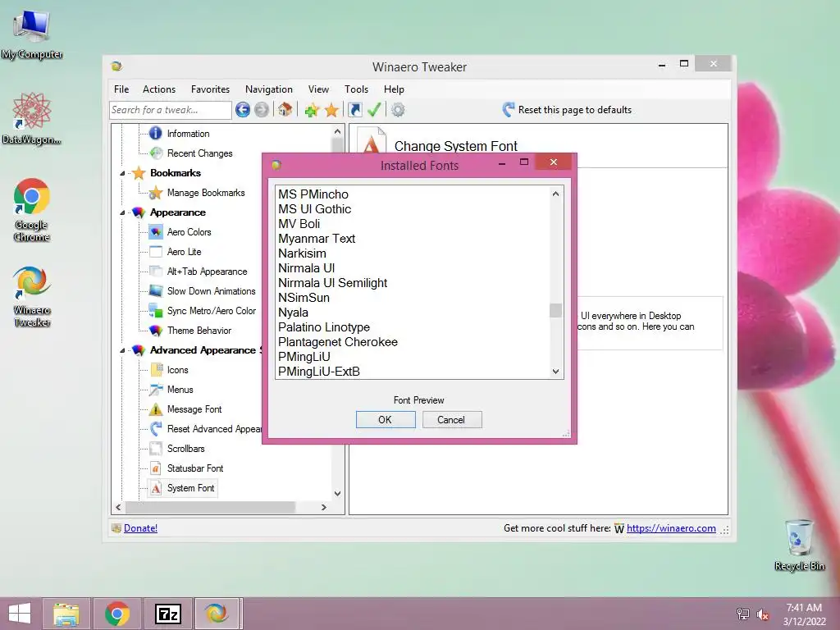
Task: Go to the Home page icon
Action: [x=285, y=110]
